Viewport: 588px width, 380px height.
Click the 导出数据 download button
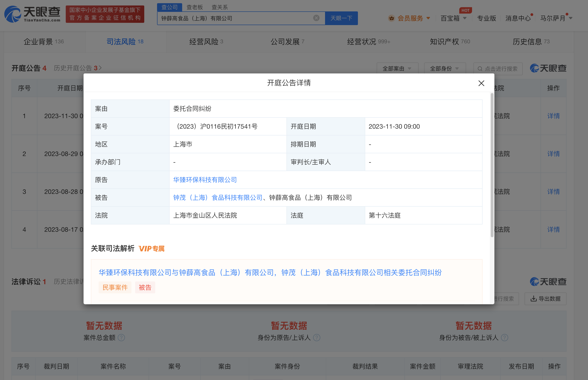click(x=545, y=299)
